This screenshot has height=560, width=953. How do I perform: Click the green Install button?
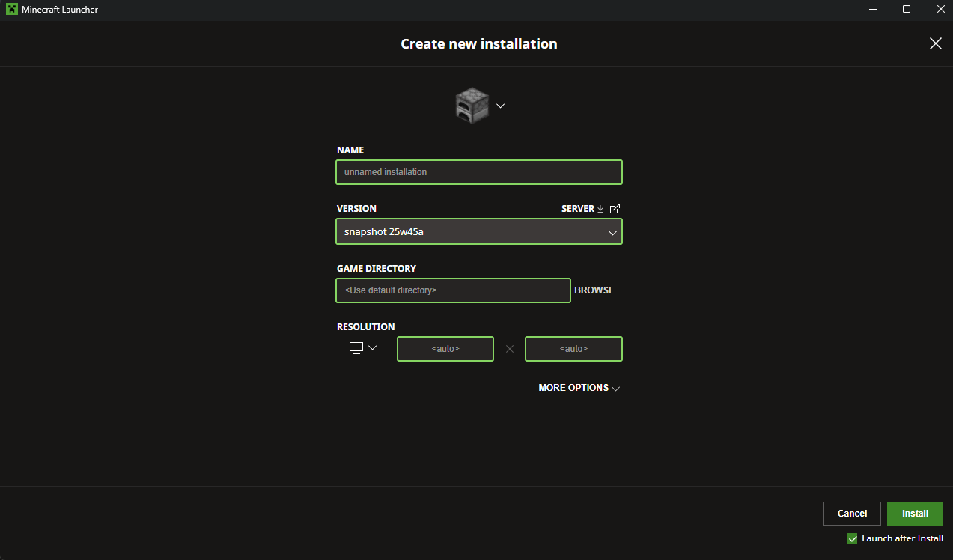click(x=915, y=514)
